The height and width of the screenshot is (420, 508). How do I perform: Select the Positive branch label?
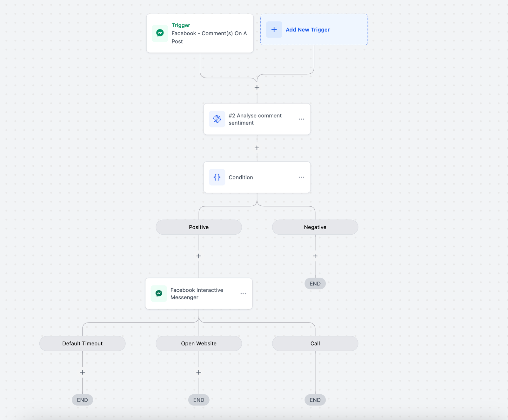[x=199, y=227]
